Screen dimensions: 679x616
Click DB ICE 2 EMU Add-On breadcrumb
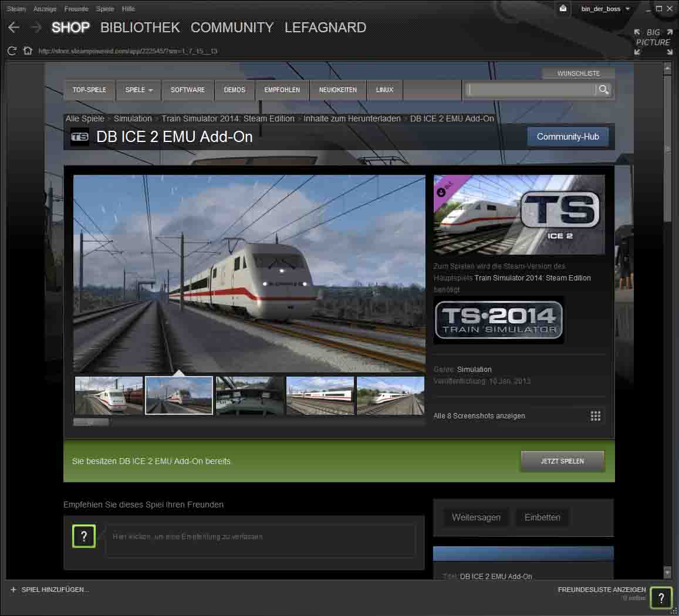(x=452, y=119)
